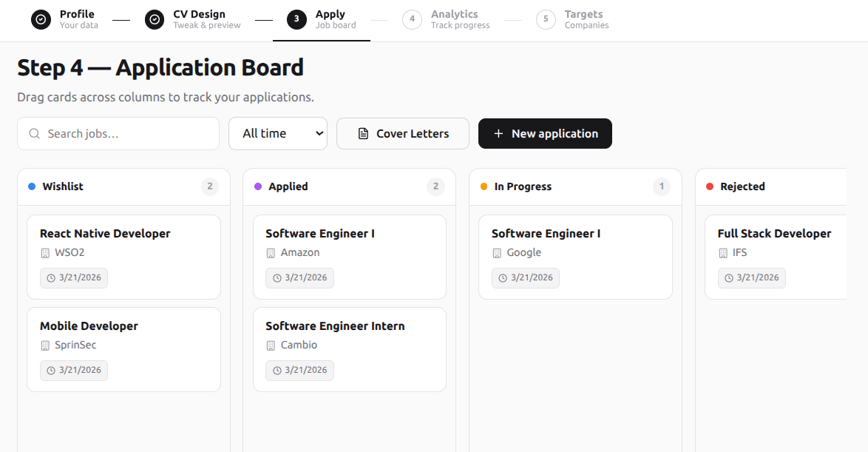Click the blue status dot beside Wishlist
868x452 pixels.
30,186
